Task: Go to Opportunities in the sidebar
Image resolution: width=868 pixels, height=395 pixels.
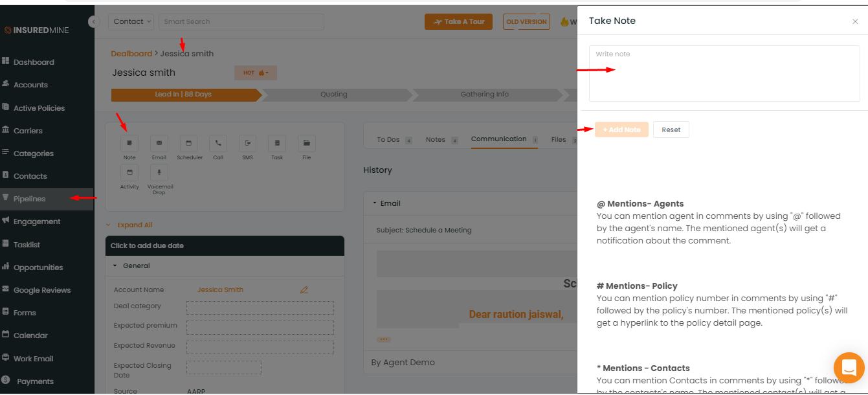Action: (38, 267)
